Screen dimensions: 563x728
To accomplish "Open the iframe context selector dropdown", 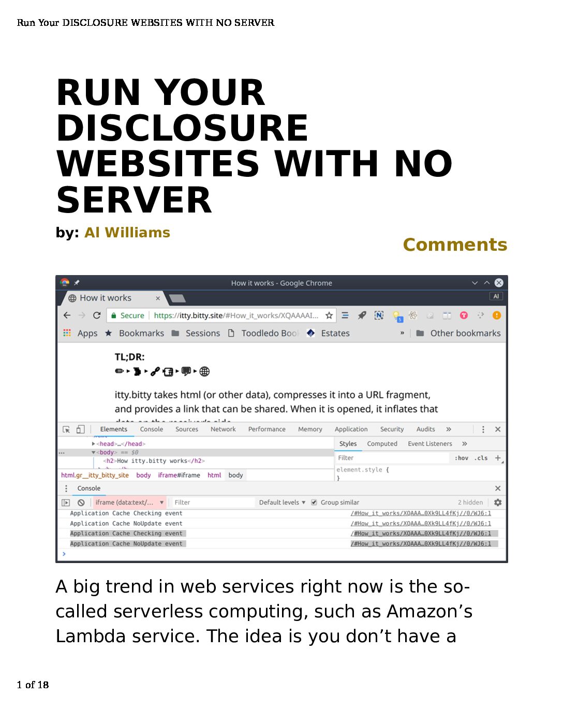I will (129, 503).
